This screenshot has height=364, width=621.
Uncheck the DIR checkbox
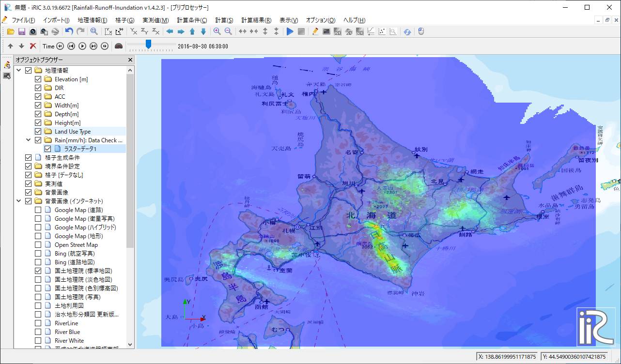(38, 88)
